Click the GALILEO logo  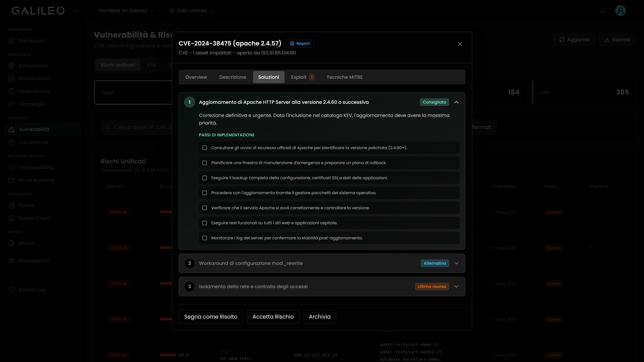point(38,11)
